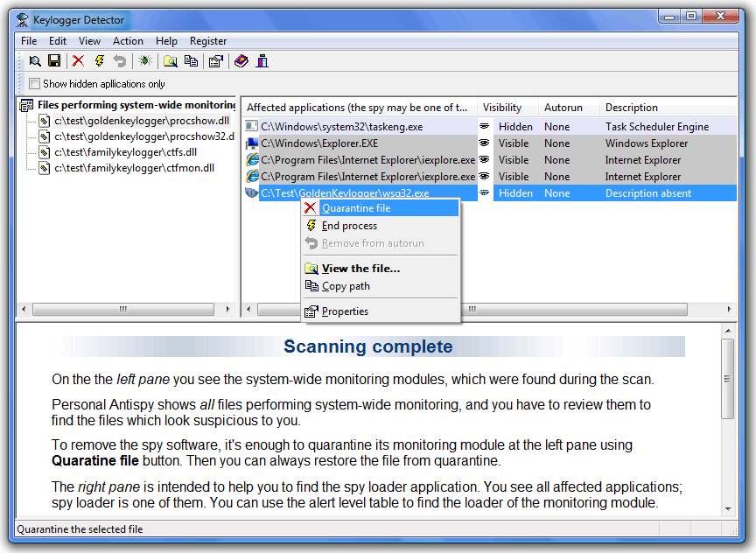Click the eye icon beside Explorer.EXE
This screenshot has height=553, width=756.
pyautogui.click(x=484, y=143)
